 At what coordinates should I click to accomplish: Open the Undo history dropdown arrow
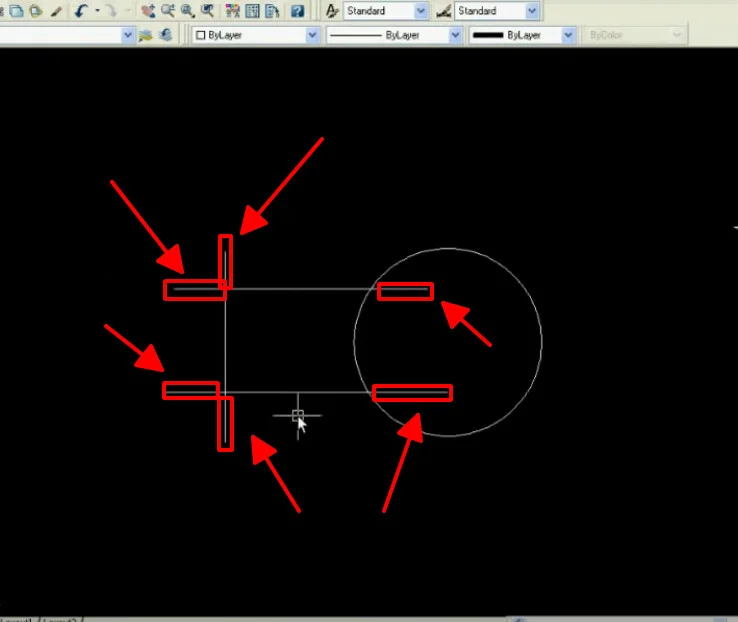click(98, 10)
